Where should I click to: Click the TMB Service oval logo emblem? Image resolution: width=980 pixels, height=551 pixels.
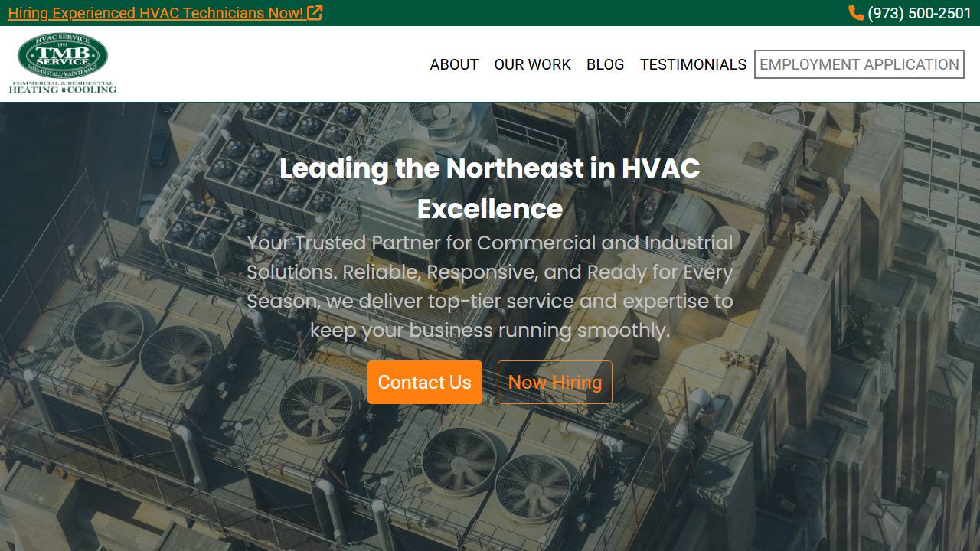coord(63,56)
